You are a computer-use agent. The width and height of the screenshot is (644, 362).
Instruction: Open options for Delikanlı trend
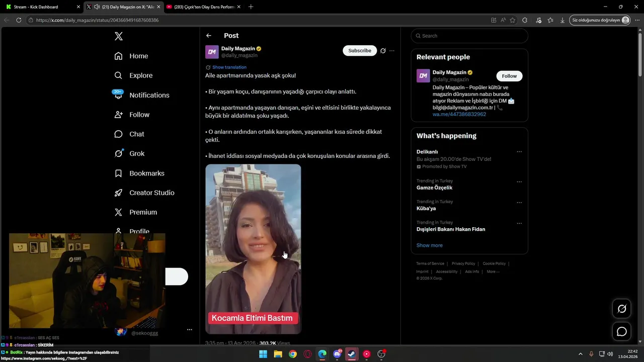point(519,152)
